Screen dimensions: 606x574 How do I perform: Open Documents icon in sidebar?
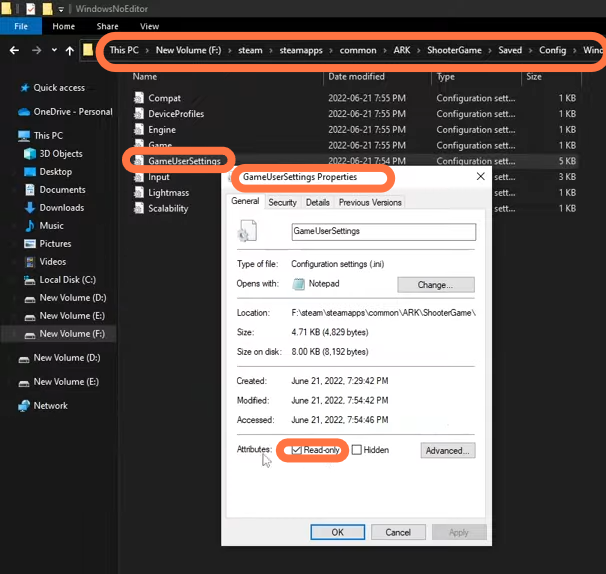(x=30, y=190)
